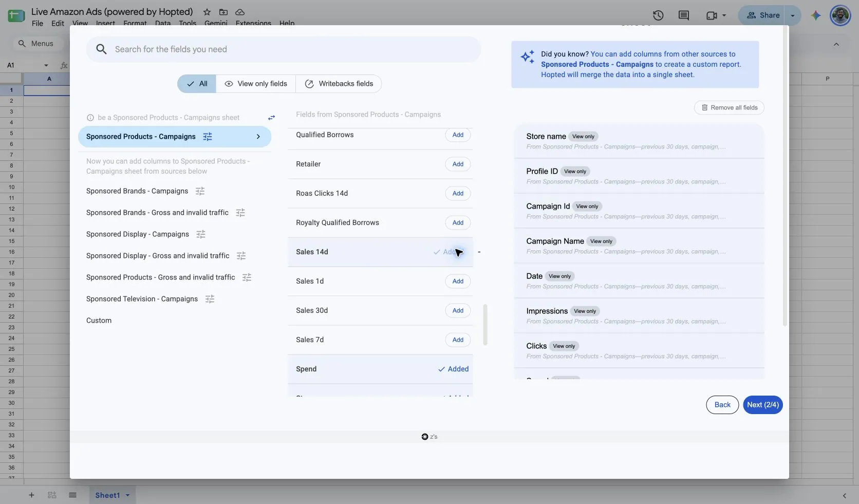This screenshot has width=859, height=504.
Task: Click the Share button
Action: (763, 15)
